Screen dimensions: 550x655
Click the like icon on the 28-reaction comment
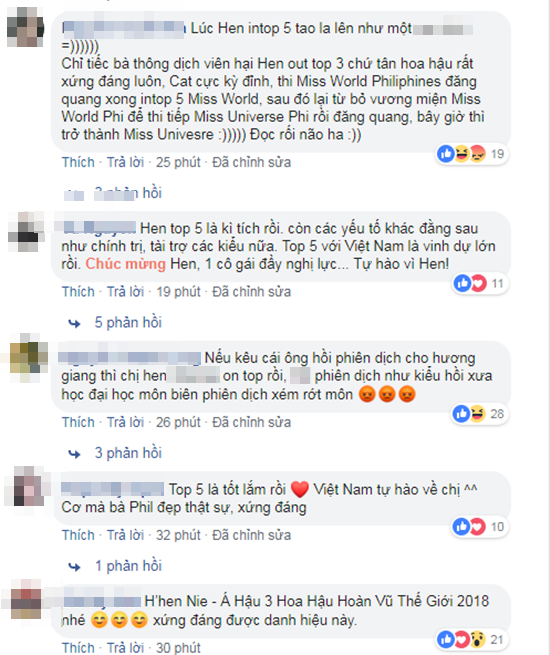[461, 414]
